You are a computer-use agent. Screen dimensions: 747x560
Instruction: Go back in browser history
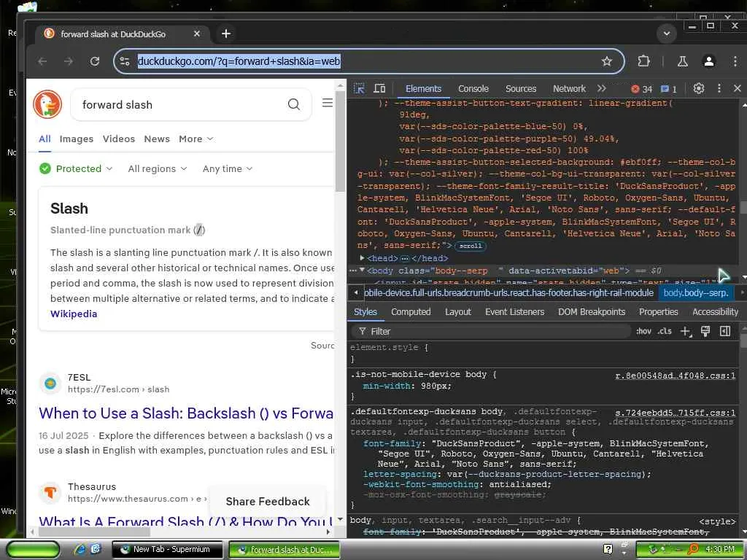tap(42, 61)
